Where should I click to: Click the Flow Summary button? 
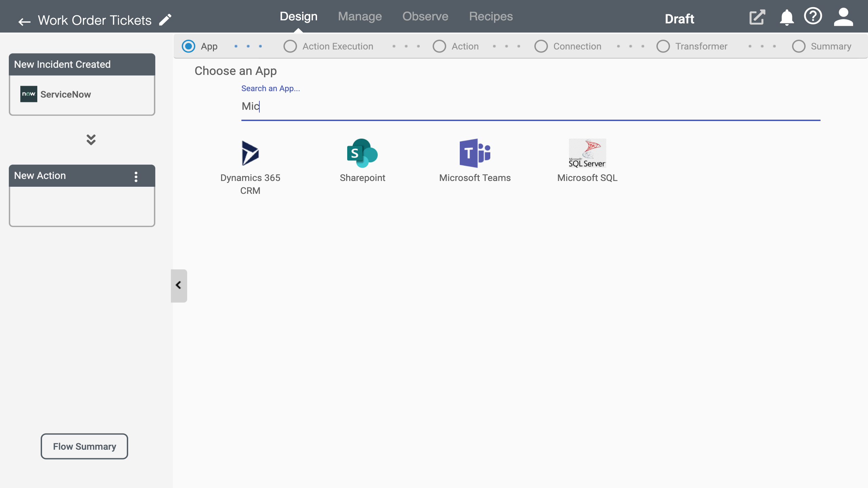[84, 446]
